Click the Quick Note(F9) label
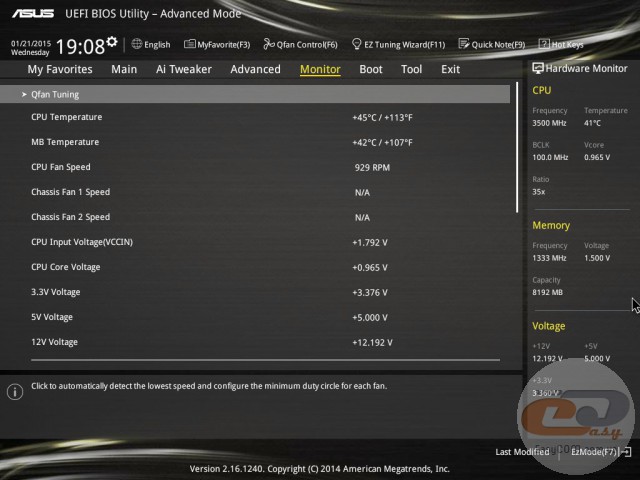The width and height of the screenshot is (640, 480). pyautogui.click(x=498, y=44)
